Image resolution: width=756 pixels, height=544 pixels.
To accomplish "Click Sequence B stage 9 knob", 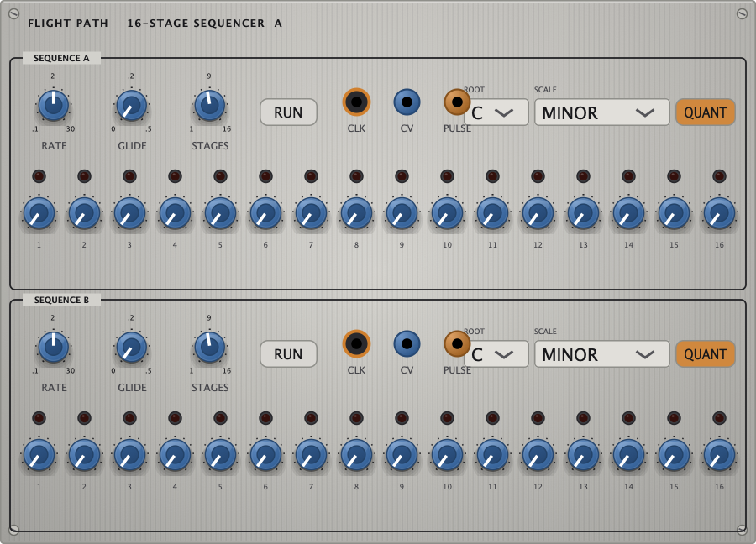I will pos(402,455).
